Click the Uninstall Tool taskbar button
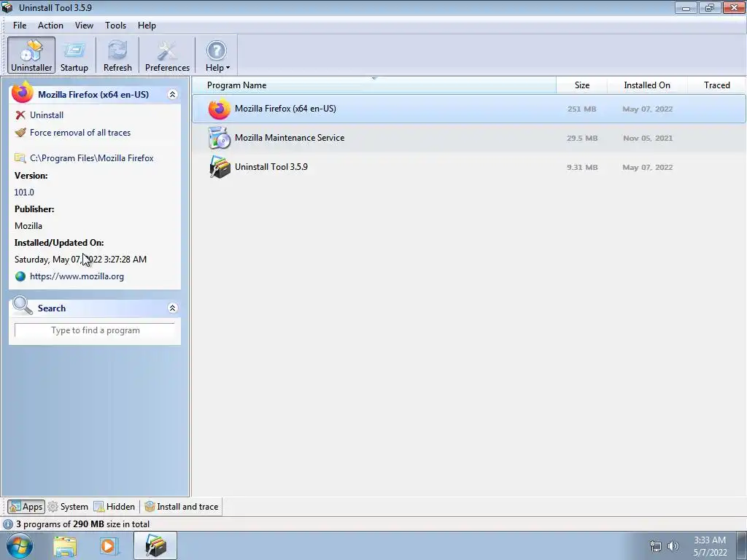Image resolution: width=747 pixels, height=560 pixels. [x=155, y=545]
